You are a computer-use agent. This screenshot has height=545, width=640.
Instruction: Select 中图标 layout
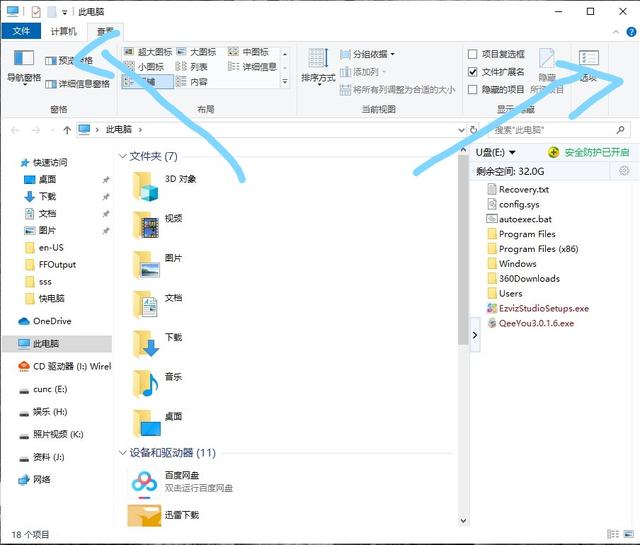[x=248, y=52]
